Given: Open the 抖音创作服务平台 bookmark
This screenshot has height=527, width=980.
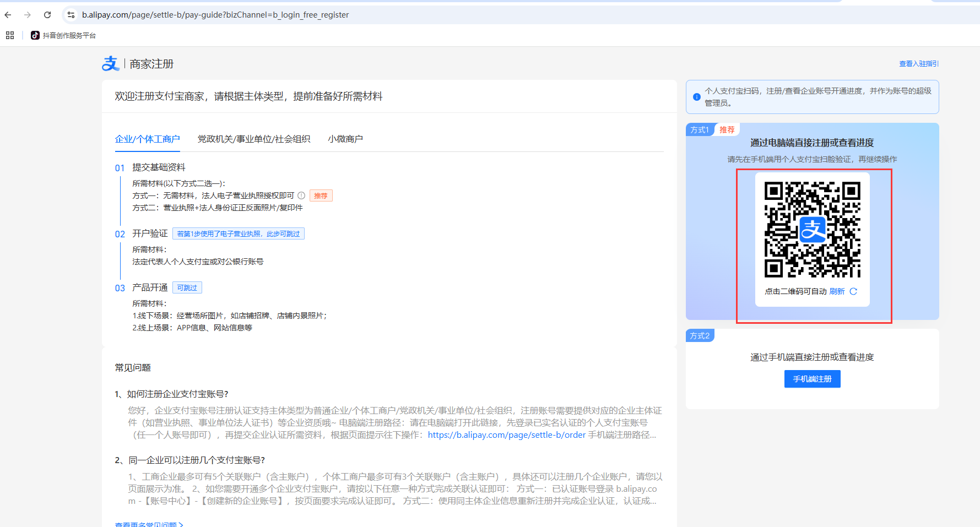Looking at the screenshot, I should click(x=63, y=35).
